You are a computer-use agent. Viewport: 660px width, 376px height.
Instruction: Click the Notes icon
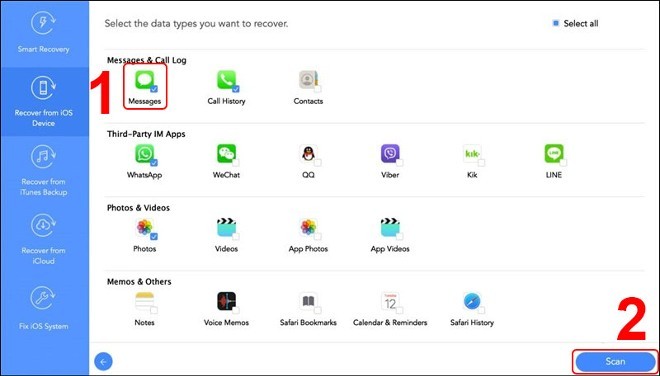pyautogui.click(x=144, y=301)
